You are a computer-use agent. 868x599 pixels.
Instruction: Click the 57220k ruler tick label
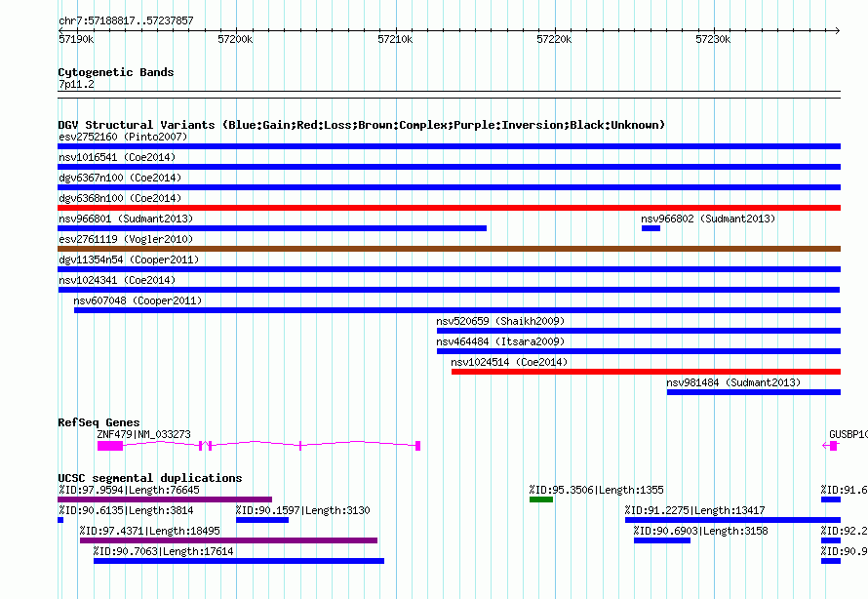click(554, 39)
